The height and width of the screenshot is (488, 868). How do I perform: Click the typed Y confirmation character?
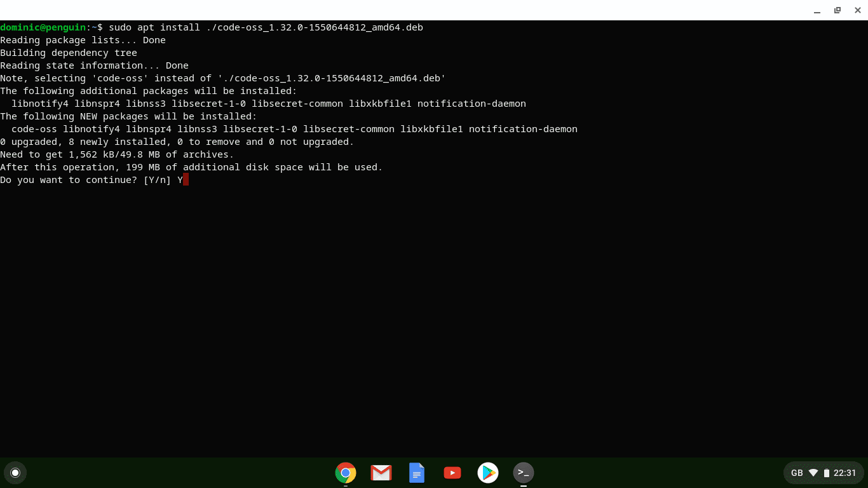pyautogui.click(x=179, y=180)
